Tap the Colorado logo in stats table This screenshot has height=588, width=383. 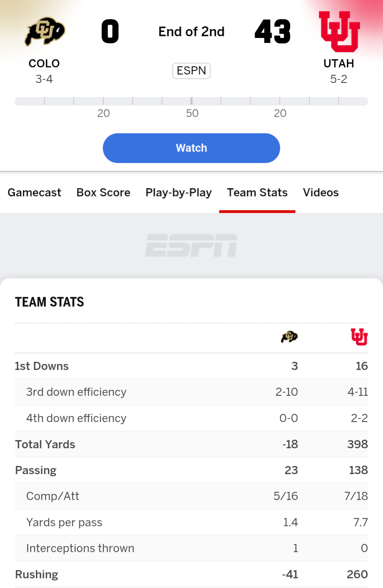289,337
